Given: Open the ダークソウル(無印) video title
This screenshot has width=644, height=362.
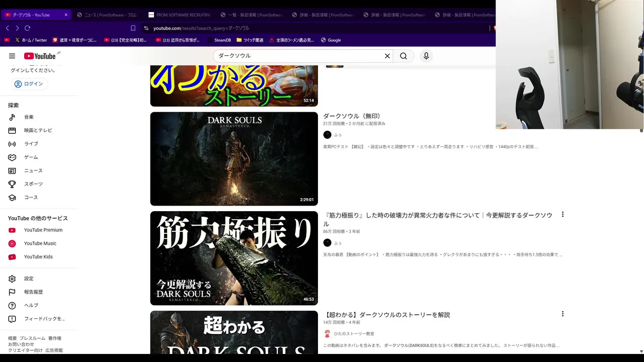Looking at the screenshot, I should [x=352, y=116].
